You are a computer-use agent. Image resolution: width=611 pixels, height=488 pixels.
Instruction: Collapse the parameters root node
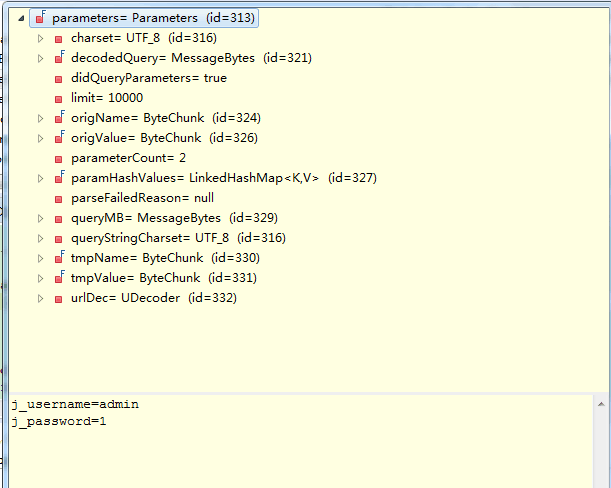click(21, 18)
